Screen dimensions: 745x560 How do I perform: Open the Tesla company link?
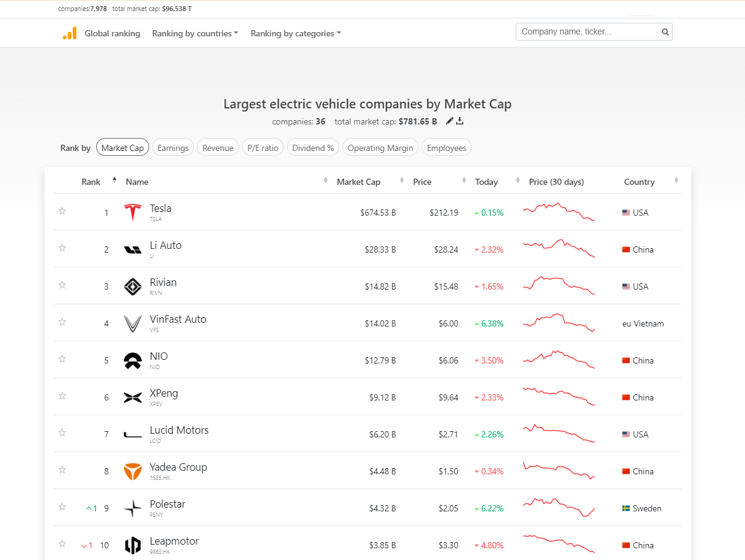coord(161,208)
